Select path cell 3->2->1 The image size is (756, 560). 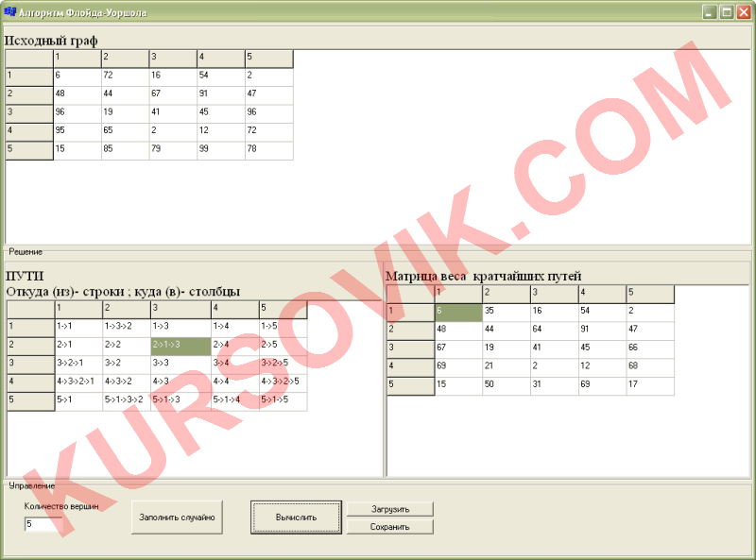click(x=78, y=365)
